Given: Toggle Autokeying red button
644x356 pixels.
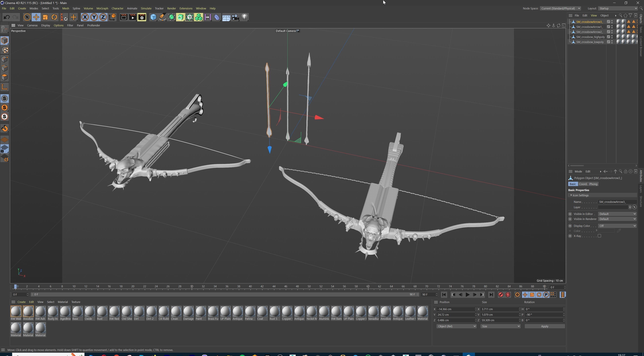Looking at the screenshot, I should [508, 295].
